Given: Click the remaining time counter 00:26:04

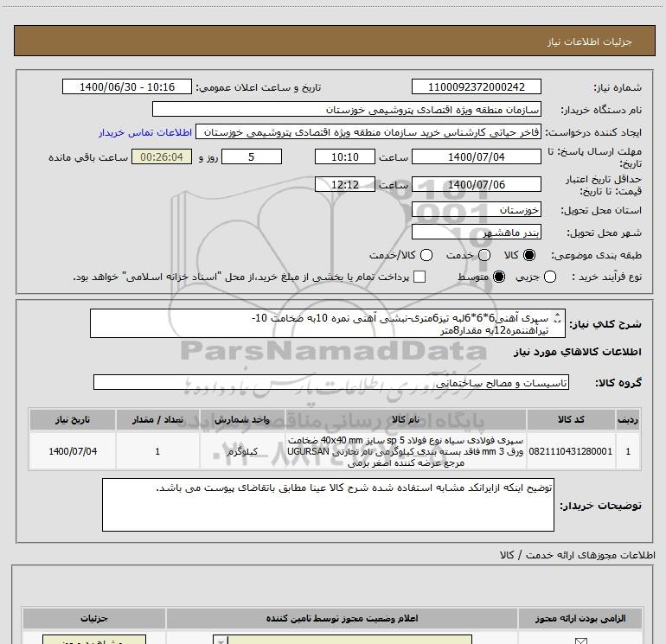Looking at the screenshot, I should click(x=162, y=156).
